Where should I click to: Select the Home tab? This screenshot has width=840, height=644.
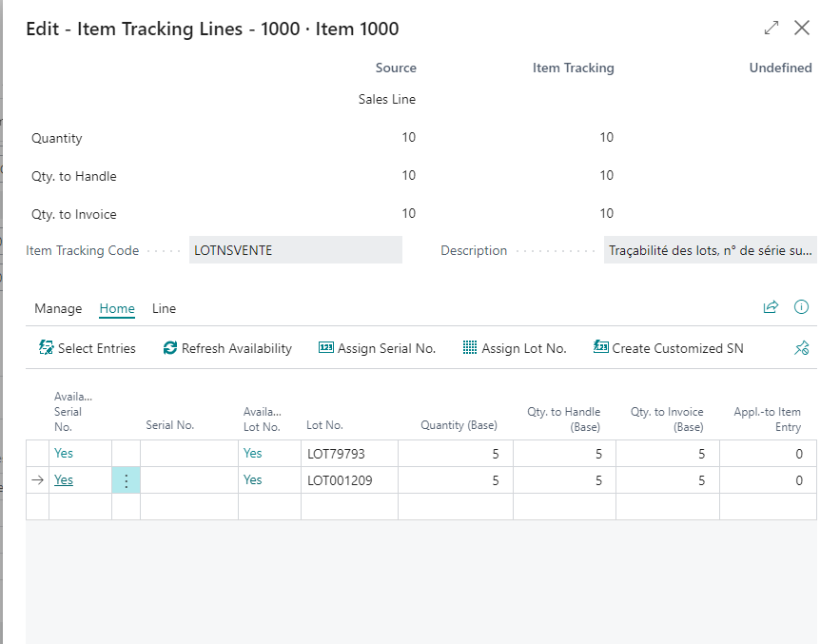117,308
